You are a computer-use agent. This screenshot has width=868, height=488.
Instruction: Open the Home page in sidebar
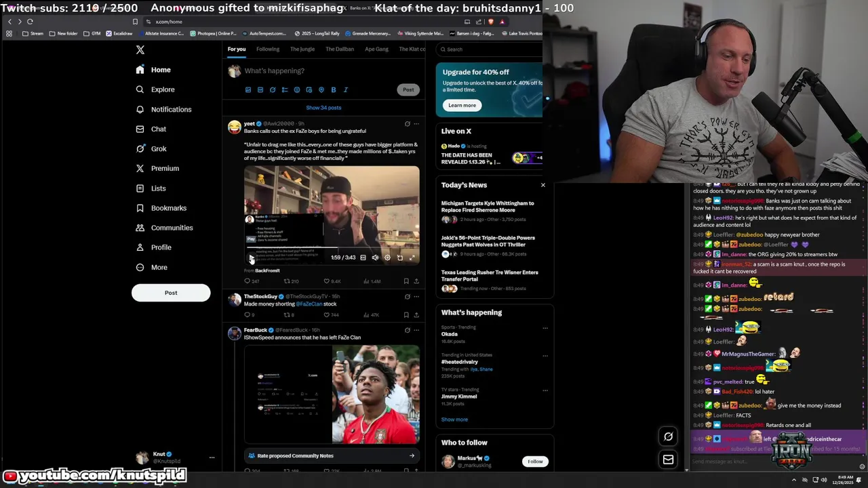coord(153,70)
